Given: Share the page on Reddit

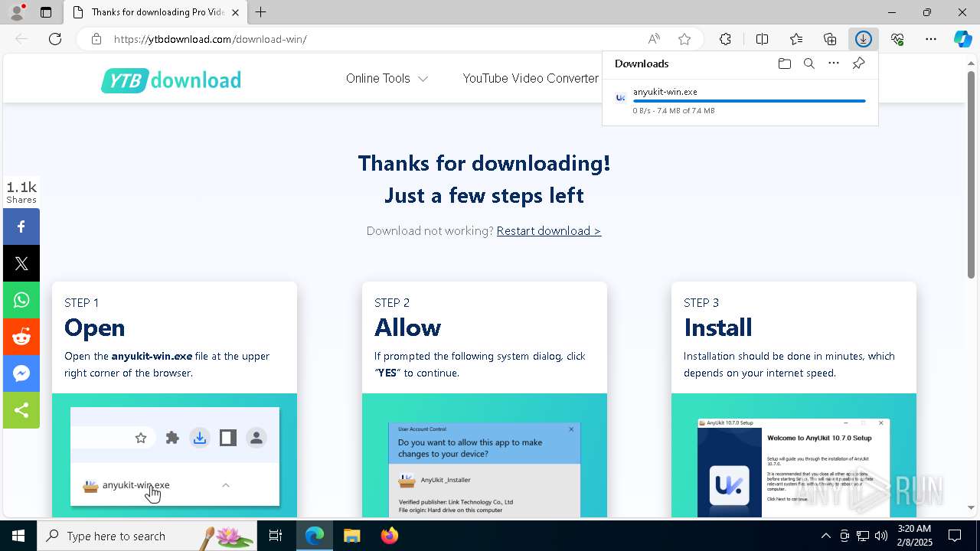Looking at the screenshot, I should point(21,337).
